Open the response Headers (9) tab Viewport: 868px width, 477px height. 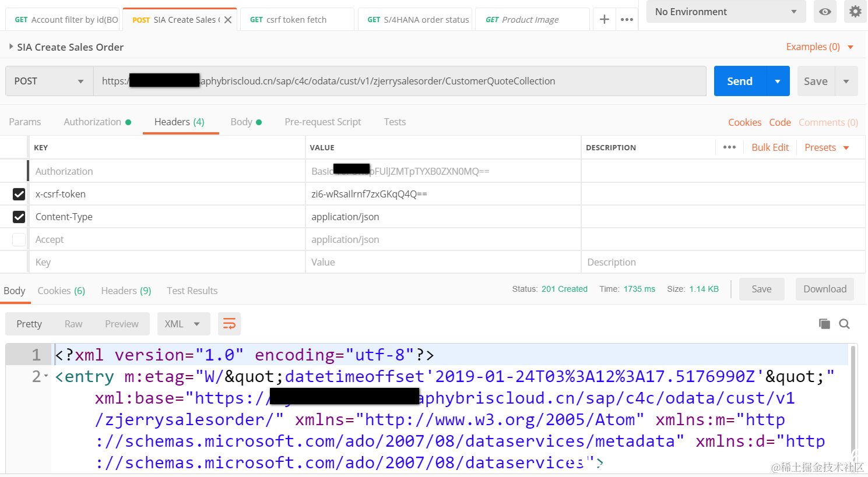(126, 291)
